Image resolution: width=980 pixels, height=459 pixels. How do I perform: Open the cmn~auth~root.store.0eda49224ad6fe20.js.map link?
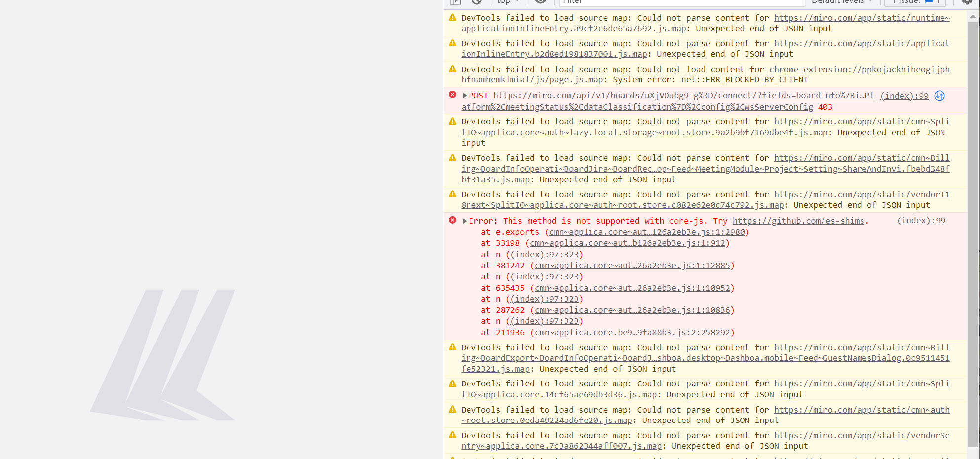(706, 415)
